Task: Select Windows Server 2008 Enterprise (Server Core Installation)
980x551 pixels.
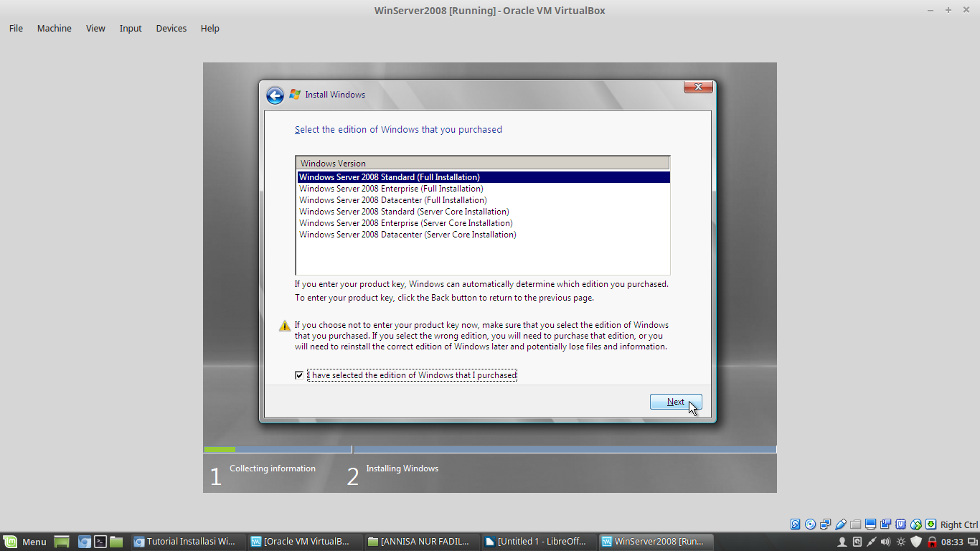Action: point(484,223)
